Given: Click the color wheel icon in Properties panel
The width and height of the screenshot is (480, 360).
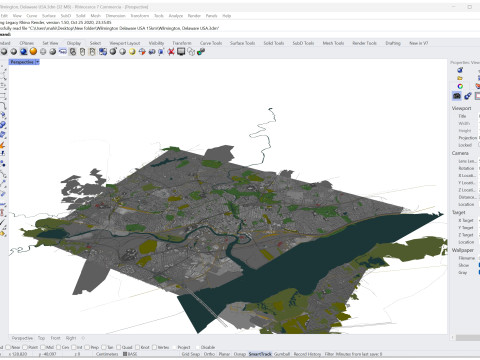Looking at the screenshot, I should (x=460, y=86).
